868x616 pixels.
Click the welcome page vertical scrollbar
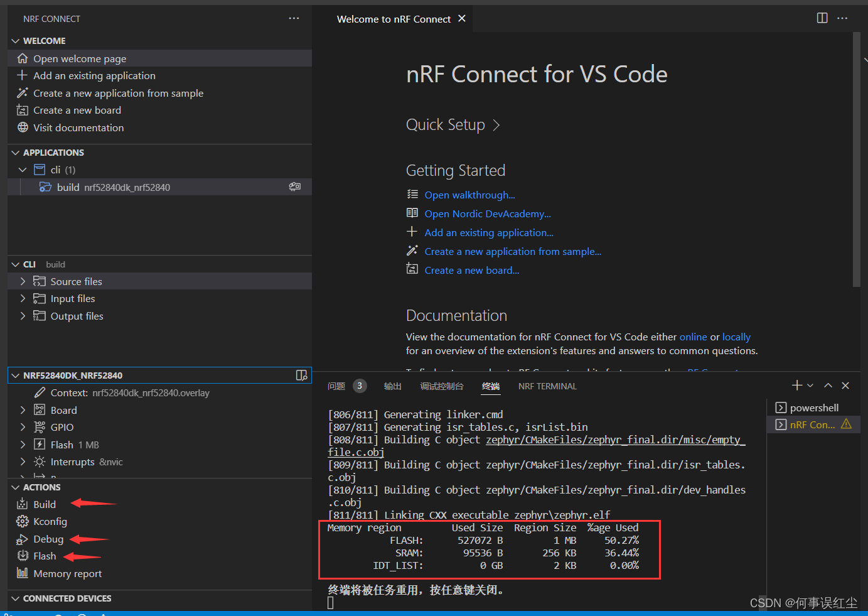857,160
